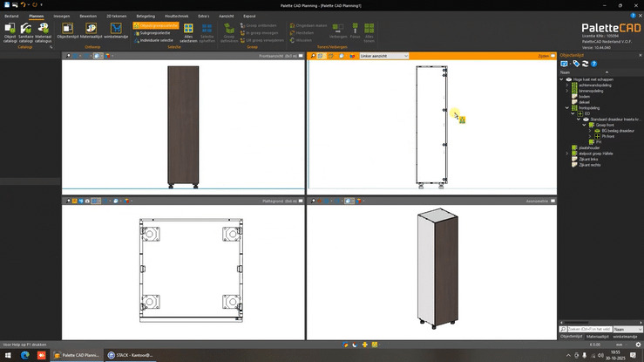
Task: Click the blue help icon in Objectlijst
Action: [594, 64]
